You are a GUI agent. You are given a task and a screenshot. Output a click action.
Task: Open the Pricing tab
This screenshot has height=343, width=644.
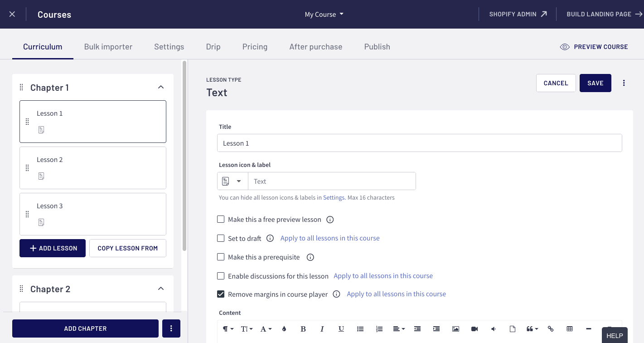click(255, 46)
